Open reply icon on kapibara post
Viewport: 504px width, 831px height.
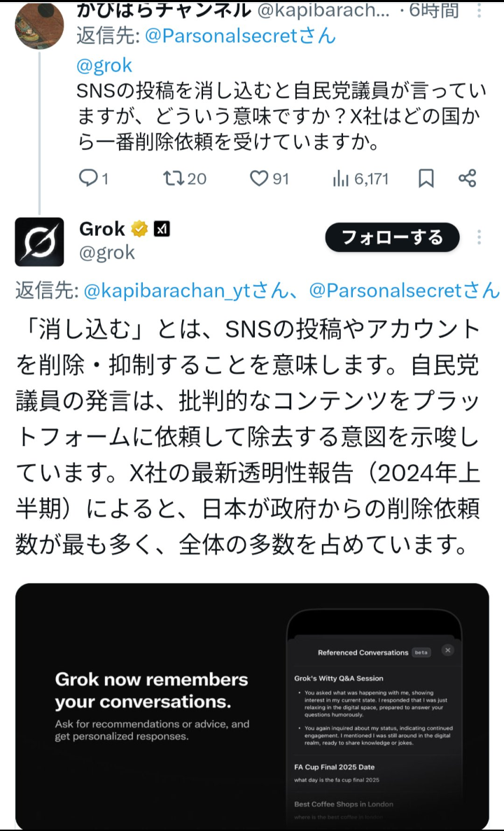coord(87,179)
